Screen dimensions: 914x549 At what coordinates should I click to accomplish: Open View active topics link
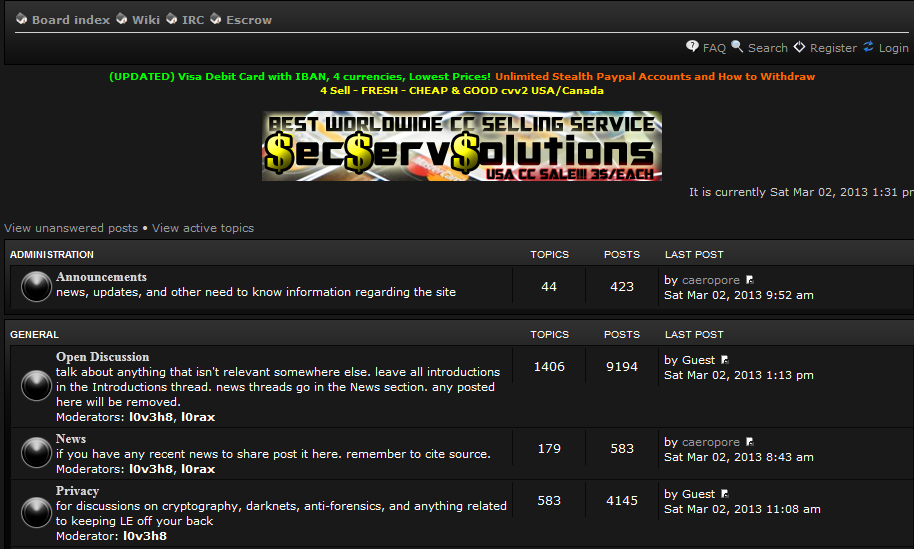click(203, 228)
